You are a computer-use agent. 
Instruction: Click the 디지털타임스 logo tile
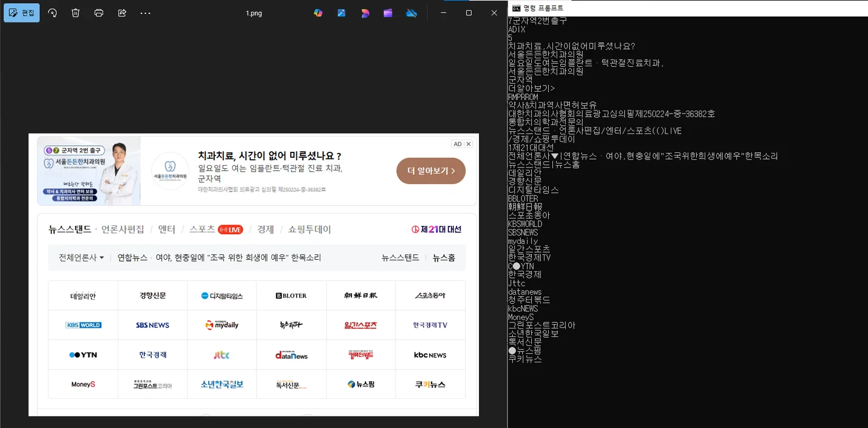point(222,296)
